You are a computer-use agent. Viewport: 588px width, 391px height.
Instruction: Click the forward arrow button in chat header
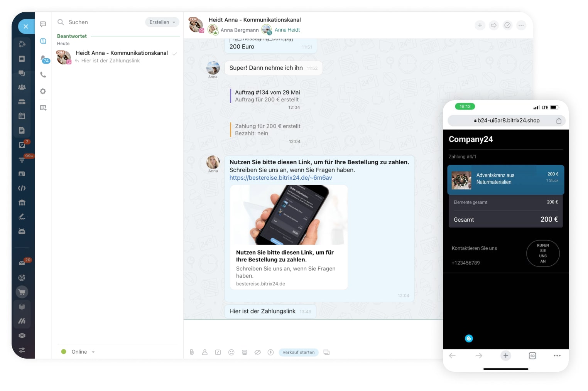click(x=493, y=25)
